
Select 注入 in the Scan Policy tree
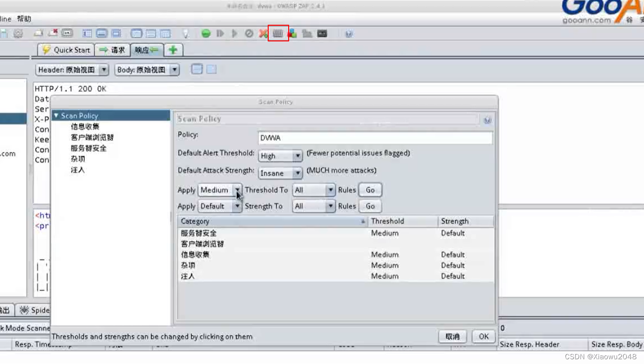point(78,170)
